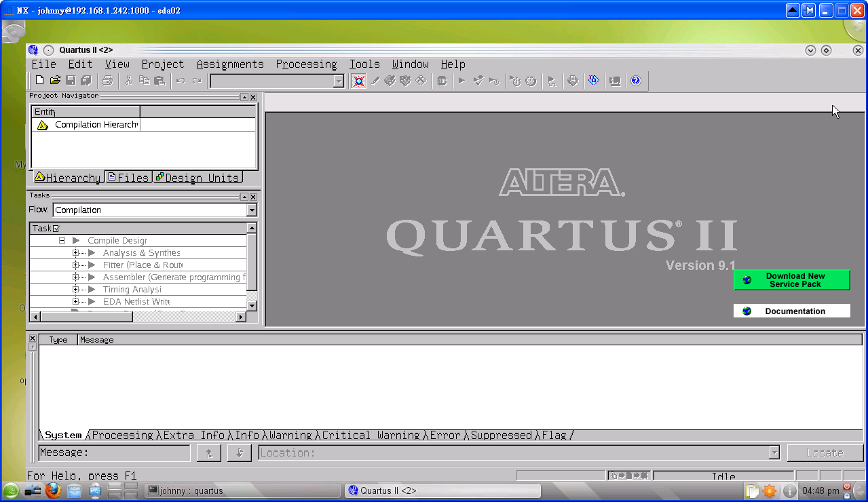The height and width of the screenshot is (502, 868).
Task: Close the Messages panel
Action: pyautogui.click(x=32, y=338)
